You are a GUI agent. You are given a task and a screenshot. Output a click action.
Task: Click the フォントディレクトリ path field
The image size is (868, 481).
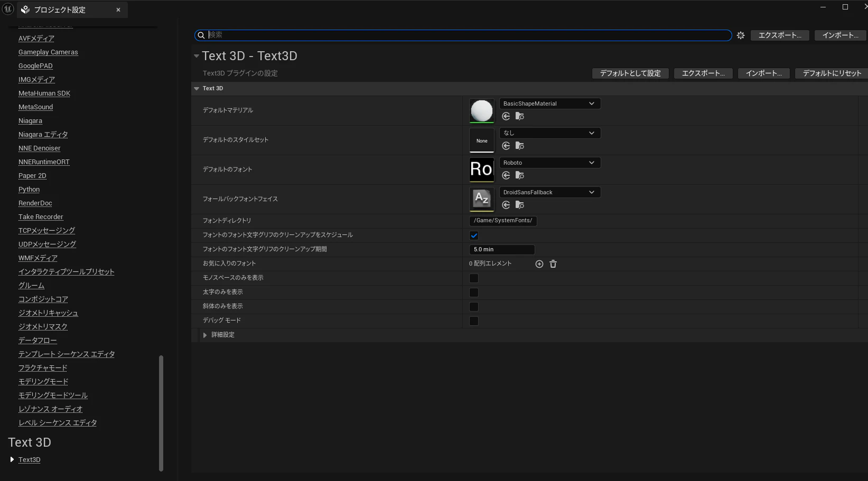[x=503, y=221]
